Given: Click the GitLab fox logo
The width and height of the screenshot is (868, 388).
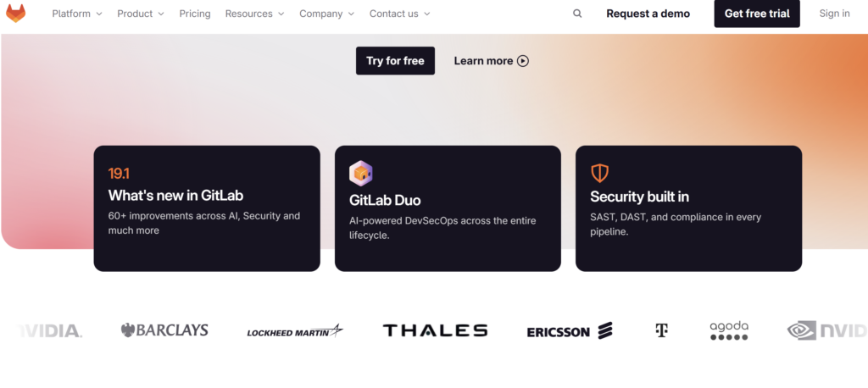Looking at the screenshot, I should pos(15,14).
